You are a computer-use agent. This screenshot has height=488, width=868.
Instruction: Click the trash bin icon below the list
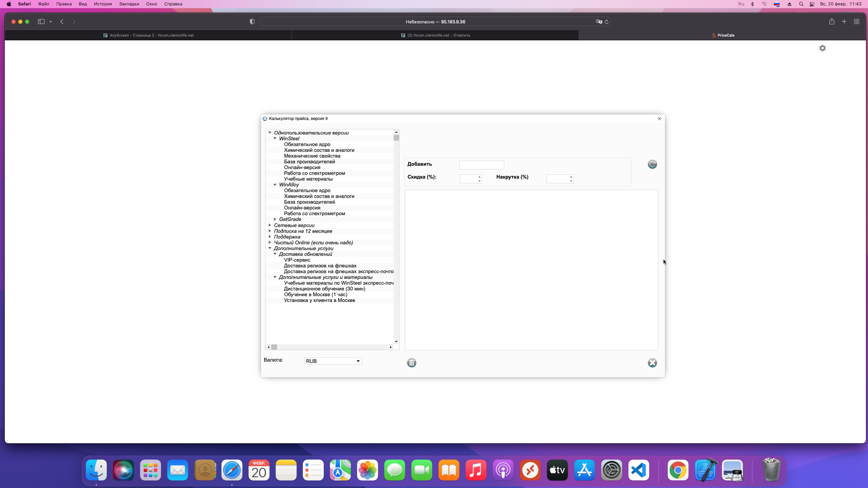[x=411, y=363]
